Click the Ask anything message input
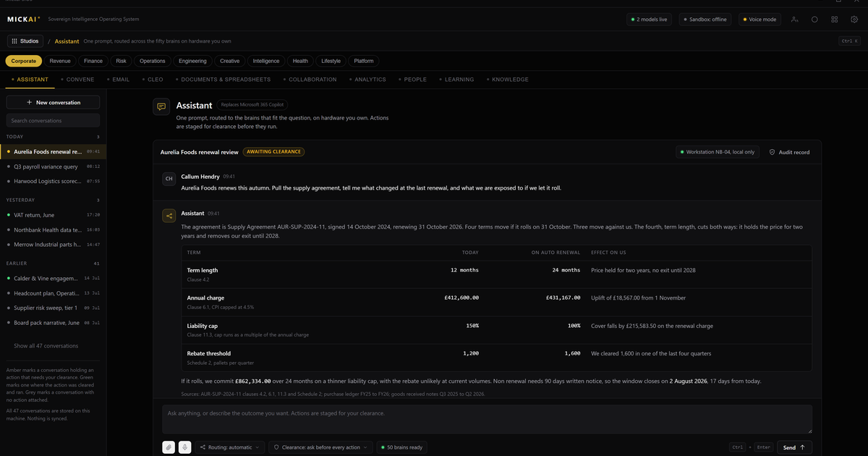 (487, 419)
